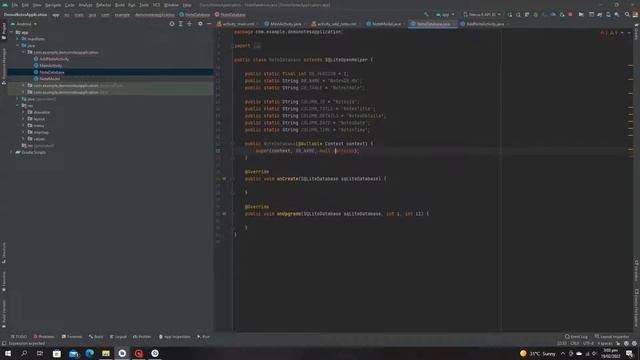Click the Collapse All icon in project panel
Screen dimensions: 640x360
pos(189,24)
